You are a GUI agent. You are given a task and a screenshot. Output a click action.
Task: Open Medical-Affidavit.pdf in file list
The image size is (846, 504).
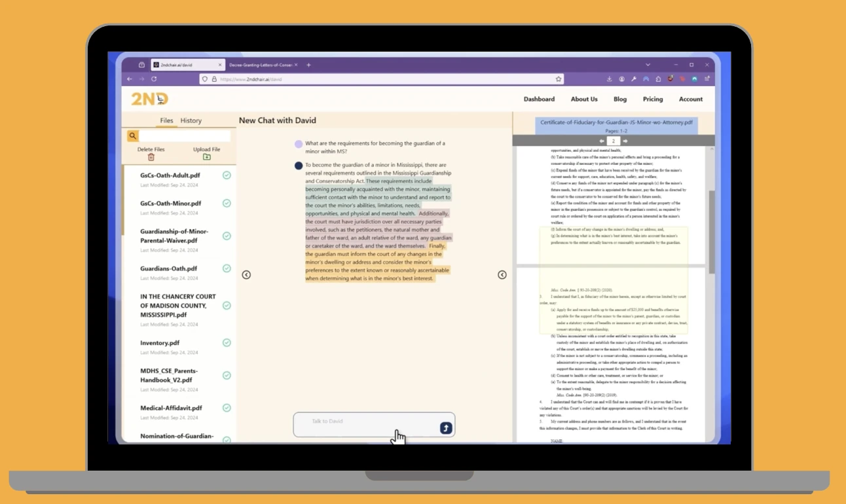click(171, 408)
